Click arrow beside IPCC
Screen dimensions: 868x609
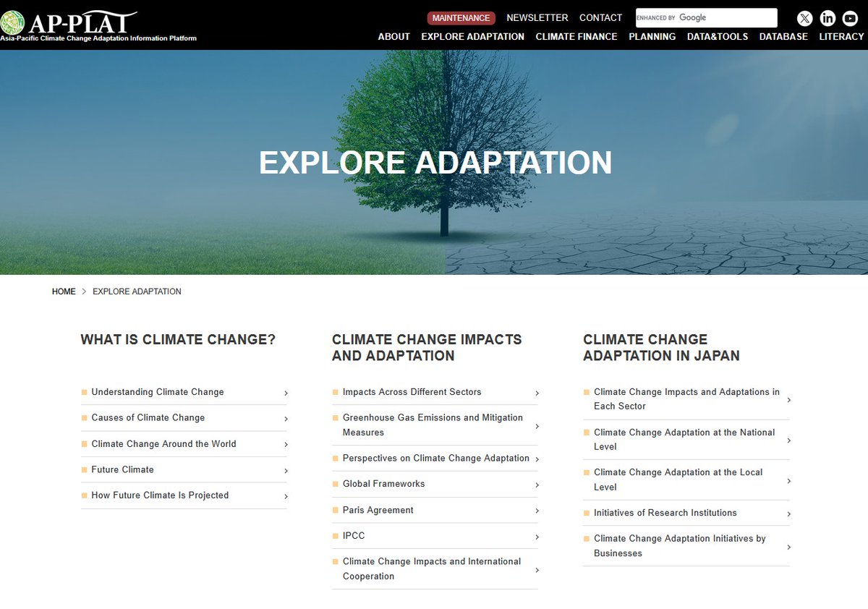(537, 537)
